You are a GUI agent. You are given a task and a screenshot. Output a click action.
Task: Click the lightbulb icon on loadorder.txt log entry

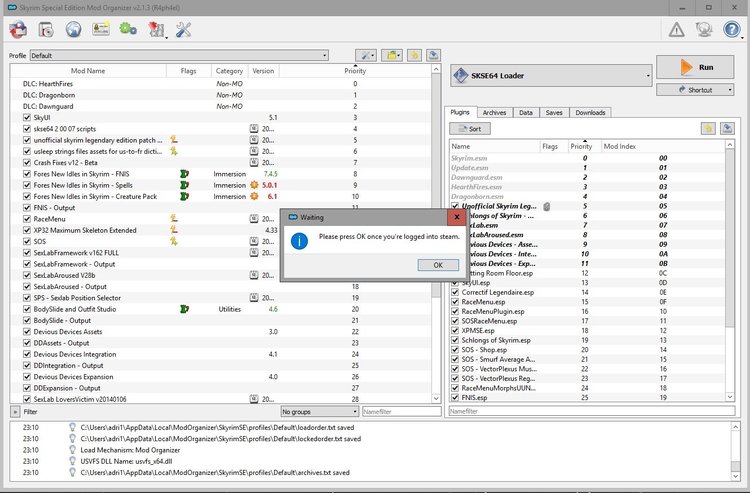coord(73,427)
